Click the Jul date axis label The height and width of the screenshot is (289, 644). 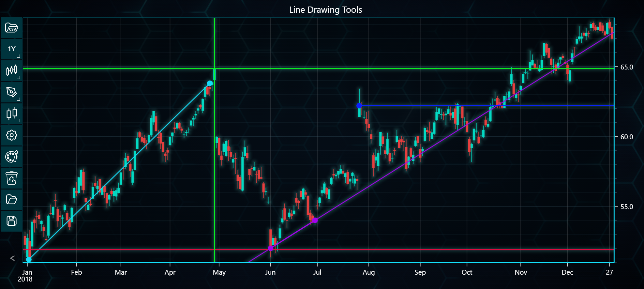point(317,272)
